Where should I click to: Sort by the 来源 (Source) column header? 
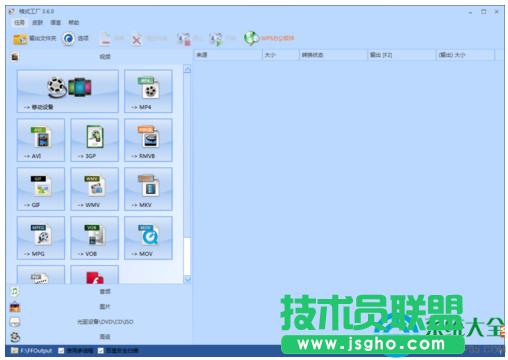click(x=228, y=55)
